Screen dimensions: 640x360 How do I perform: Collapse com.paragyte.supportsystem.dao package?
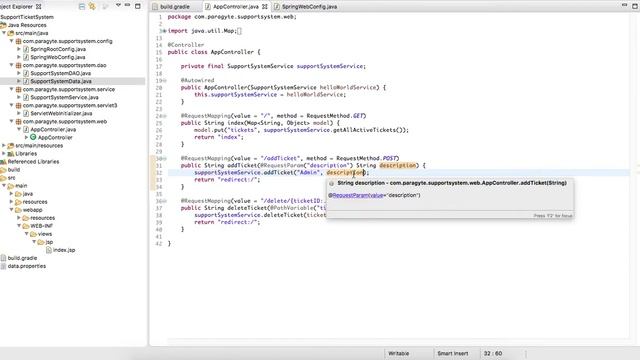tap(11, 65)
